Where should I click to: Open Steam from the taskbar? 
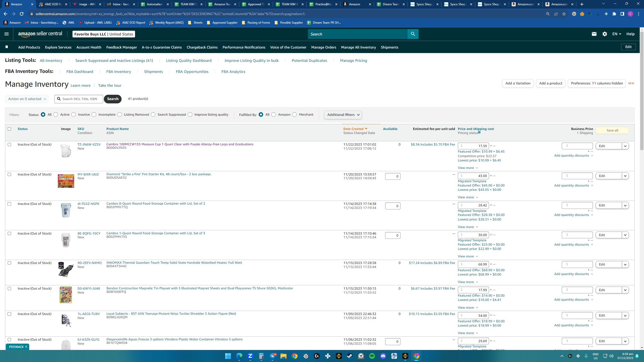coord(350,356)
